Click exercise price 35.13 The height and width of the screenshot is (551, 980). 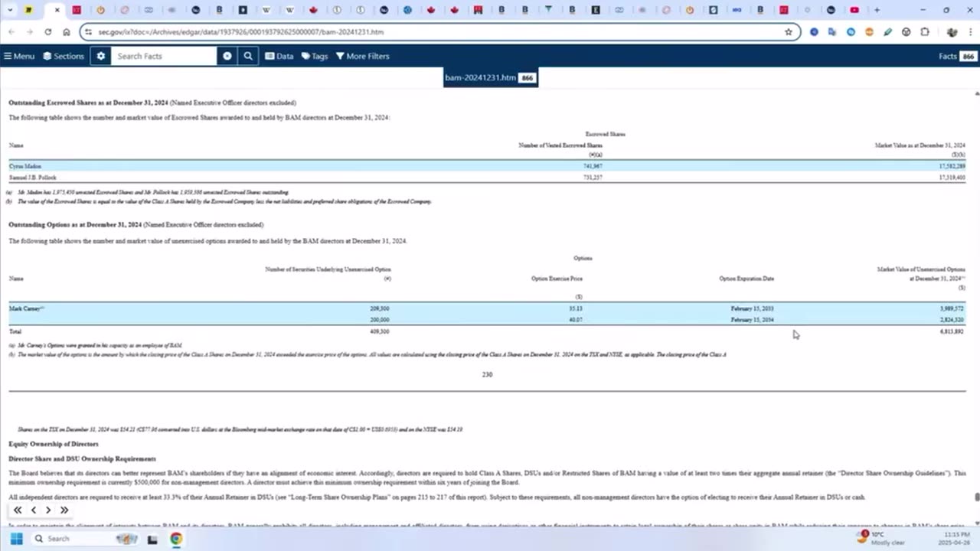coord(576,308)
